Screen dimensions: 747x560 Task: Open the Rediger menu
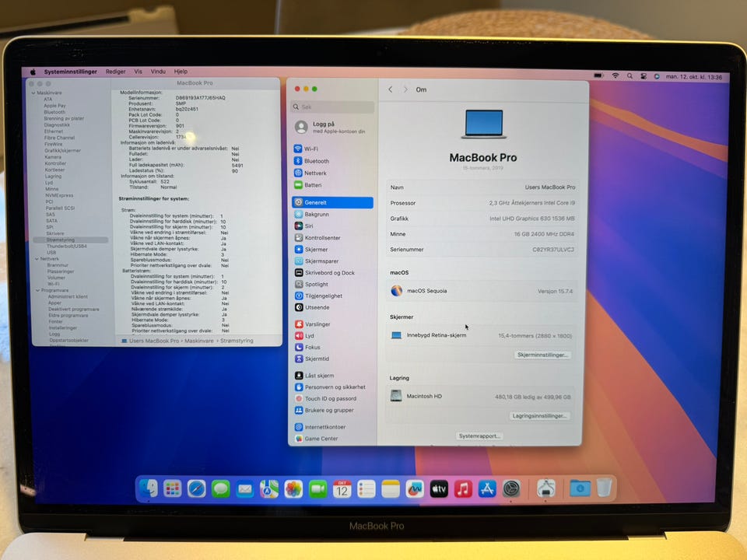point(115,72)
